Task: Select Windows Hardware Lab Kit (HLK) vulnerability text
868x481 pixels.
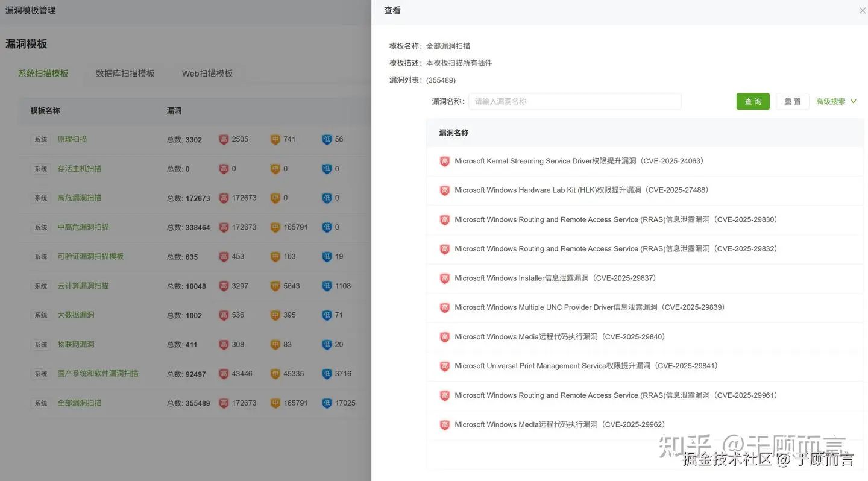Action: [582, 190]
